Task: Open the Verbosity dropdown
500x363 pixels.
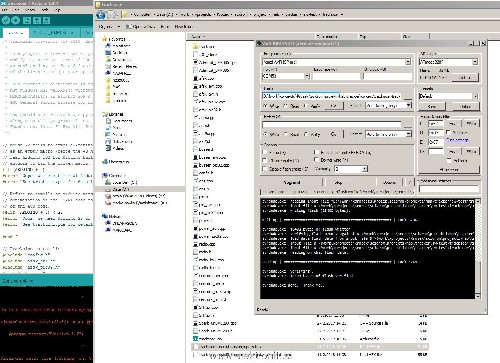Action: tap(365, 169)
